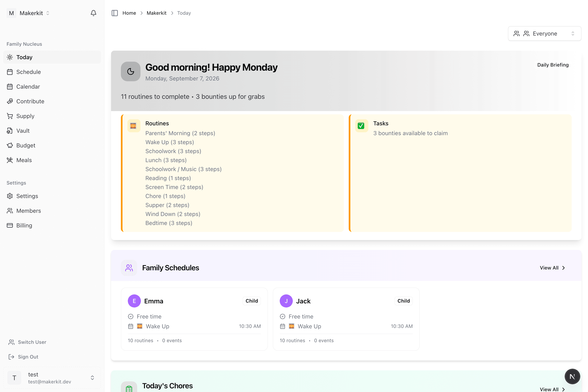Viewport: 588px width, 392px height.
Task: Click the Members people icon
Action: [10, 211]
